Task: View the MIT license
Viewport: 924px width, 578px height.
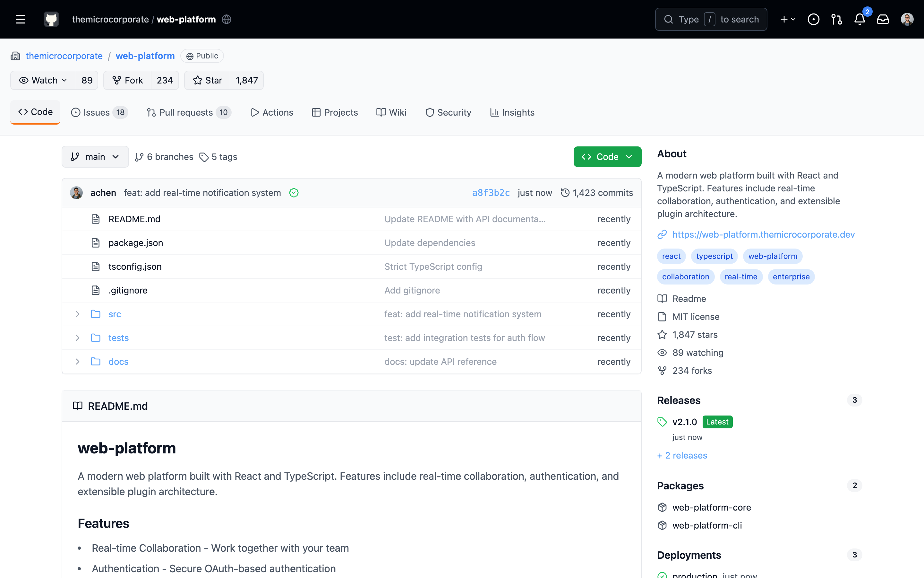Action: [688, 317]
